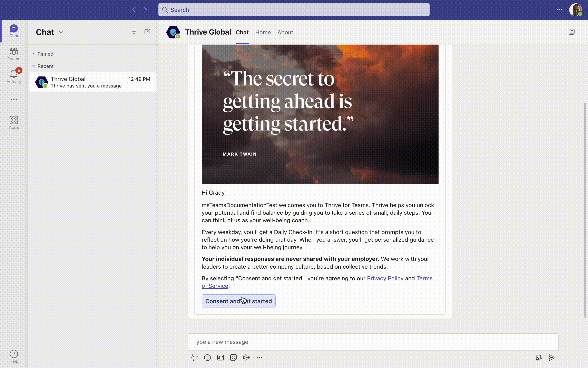Open Teams in the left app bar
The image size is (588, 368).
coord(14,54)
